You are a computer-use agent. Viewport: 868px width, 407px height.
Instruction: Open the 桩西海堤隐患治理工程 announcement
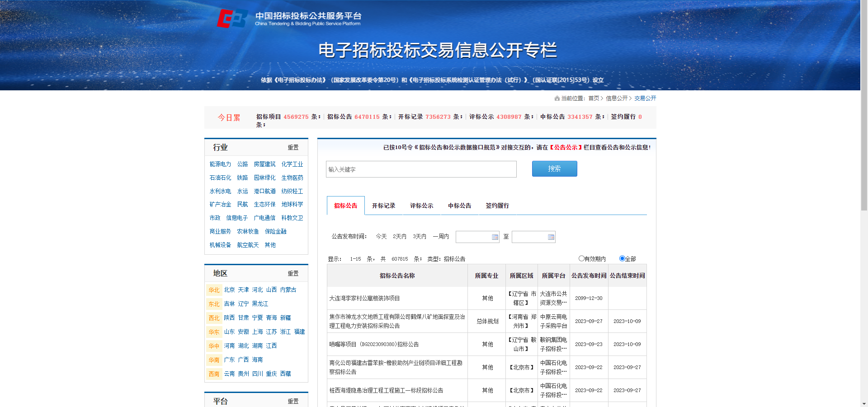pos(386,390)
